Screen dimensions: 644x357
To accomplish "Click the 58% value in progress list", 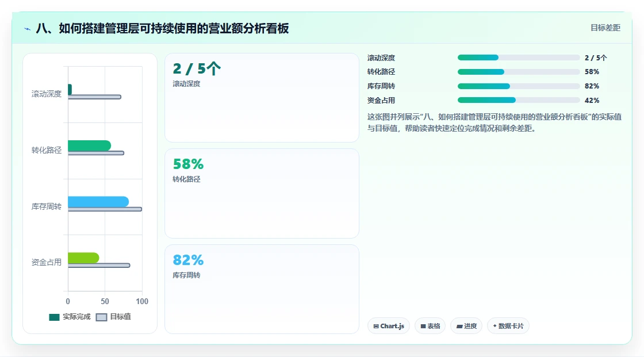I will point(592,71).
